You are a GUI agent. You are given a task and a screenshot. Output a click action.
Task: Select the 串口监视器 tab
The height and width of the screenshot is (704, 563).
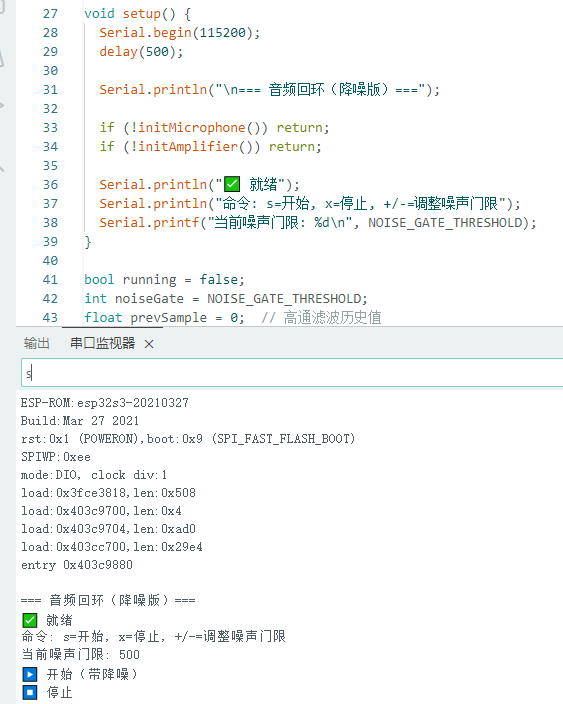click(x=102, y=343)
